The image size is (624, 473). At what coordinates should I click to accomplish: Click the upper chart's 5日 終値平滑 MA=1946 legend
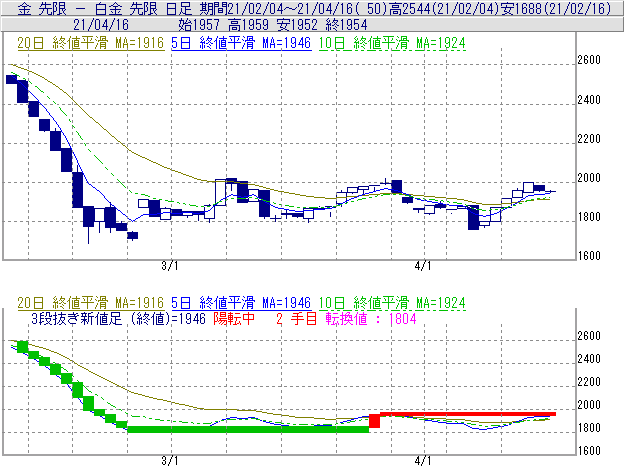tap(241, 43)
